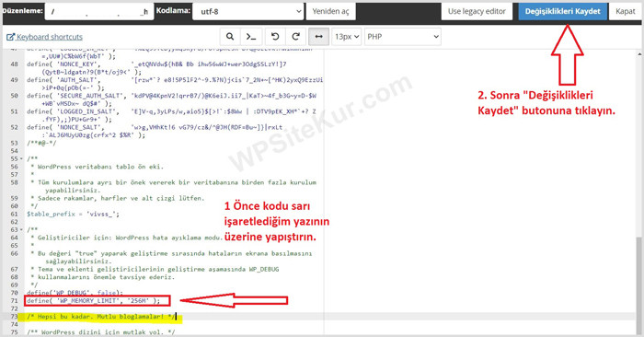Open the utf-8 encoding dropdown
644x337 pixels.
(x=248, y=11)
